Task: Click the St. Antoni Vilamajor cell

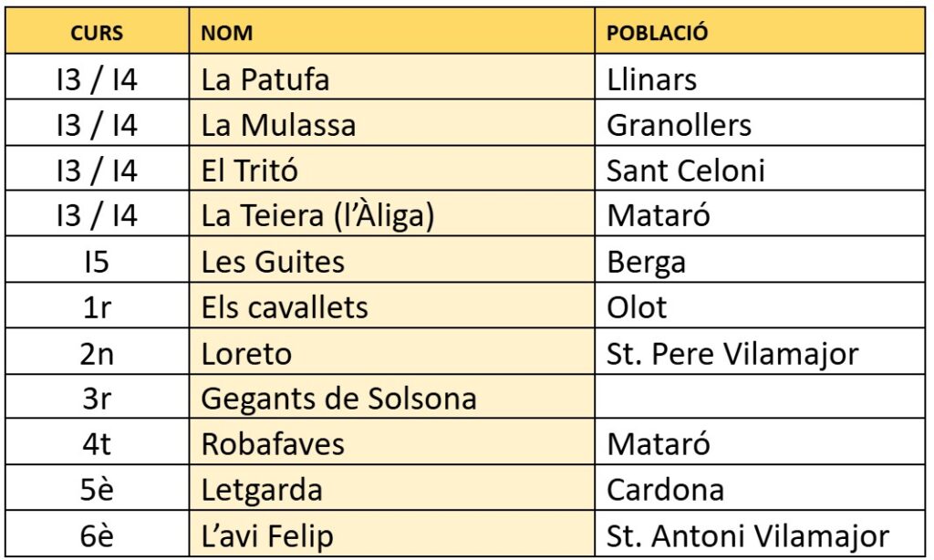Action: click(748, 535)
